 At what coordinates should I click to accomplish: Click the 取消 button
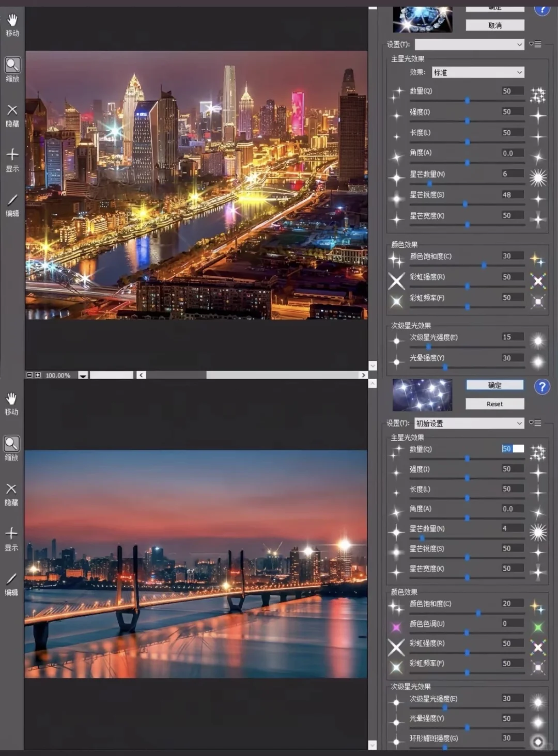tap(495, 25)
